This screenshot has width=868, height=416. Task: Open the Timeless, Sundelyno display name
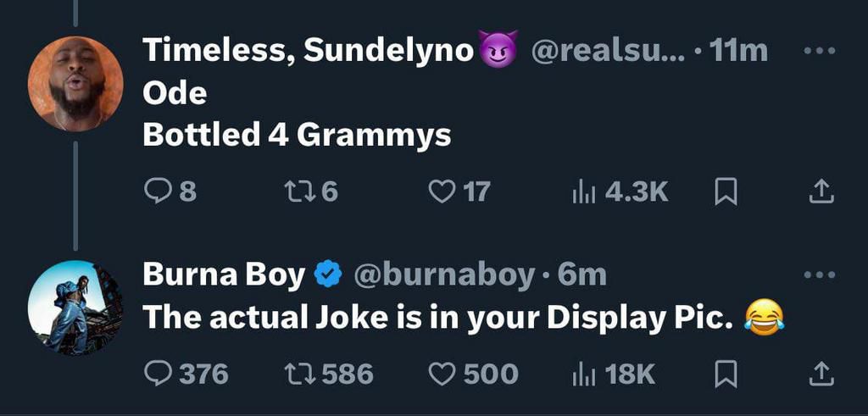coord(308,51)
